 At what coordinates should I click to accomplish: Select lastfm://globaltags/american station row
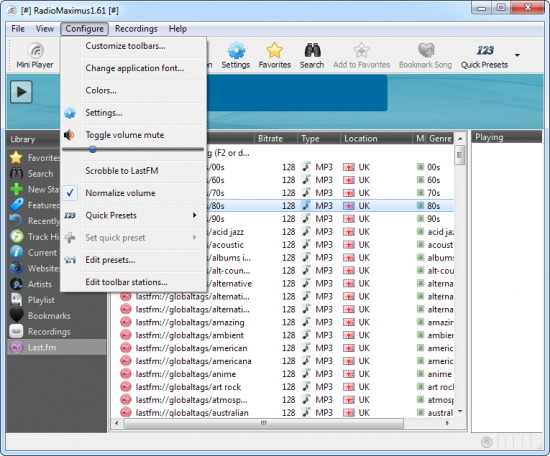(282, 348)
